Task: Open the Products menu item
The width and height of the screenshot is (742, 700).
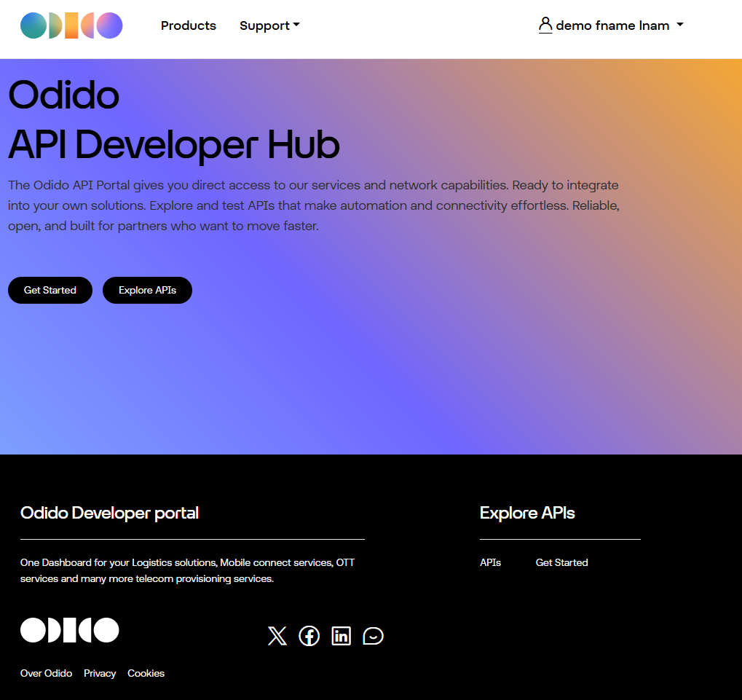Action: click(x=189, y=25)
